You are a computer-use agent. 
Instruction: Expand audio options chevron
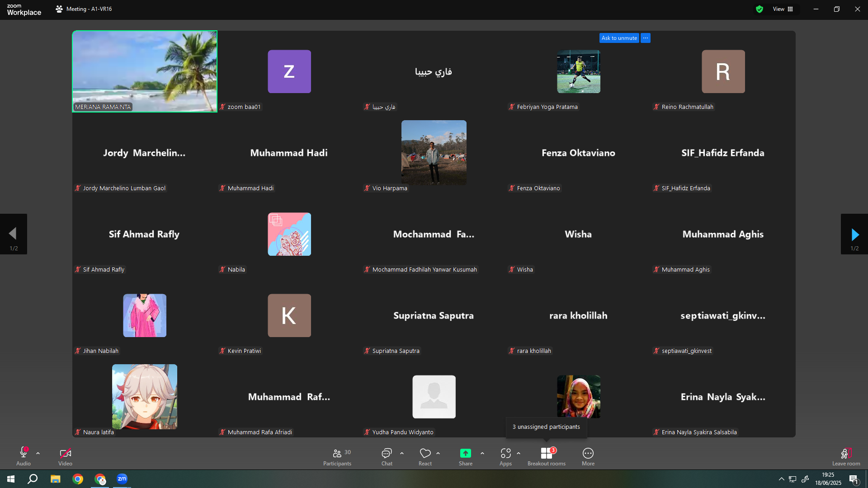[x=38, y=453]
